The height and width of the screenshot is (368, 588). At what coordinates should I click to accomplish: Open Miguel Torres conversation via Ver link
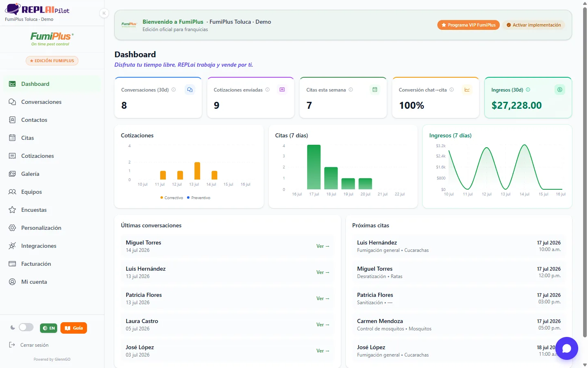(x=323, y=246)
